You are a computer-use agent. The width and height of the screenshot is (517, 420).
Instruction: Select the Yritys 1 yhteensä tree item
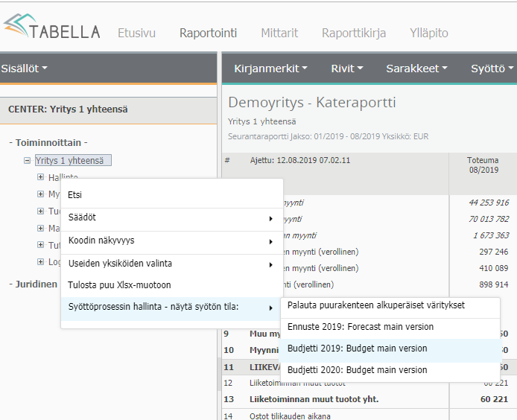point(73,160)
